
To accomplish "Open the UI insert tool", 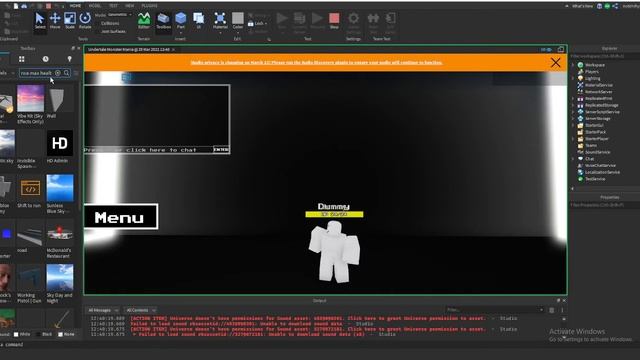I will [199, 20].
